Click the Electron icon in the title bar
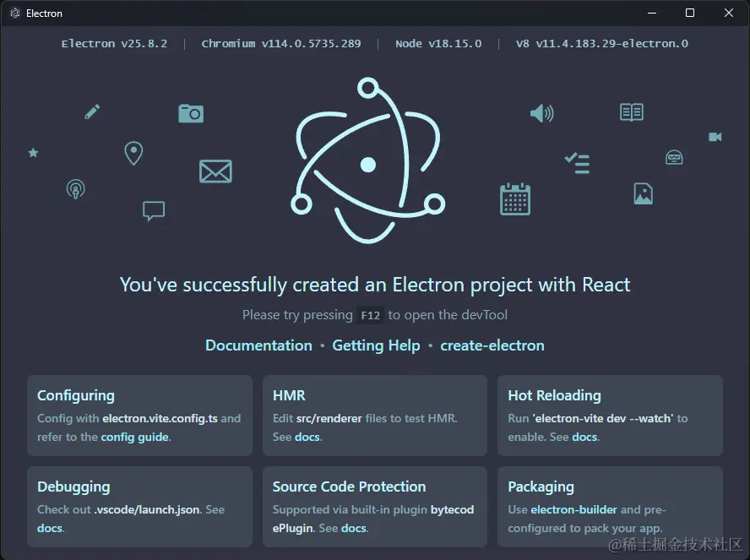Viewport: 750px width, 560px height. [14, 13]
